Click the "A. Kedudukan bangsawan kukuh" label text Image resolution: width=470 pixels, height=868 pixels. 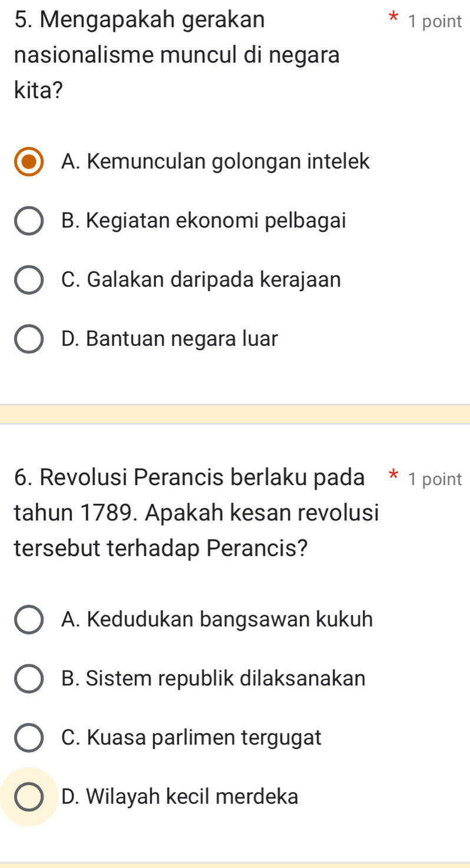217,619
